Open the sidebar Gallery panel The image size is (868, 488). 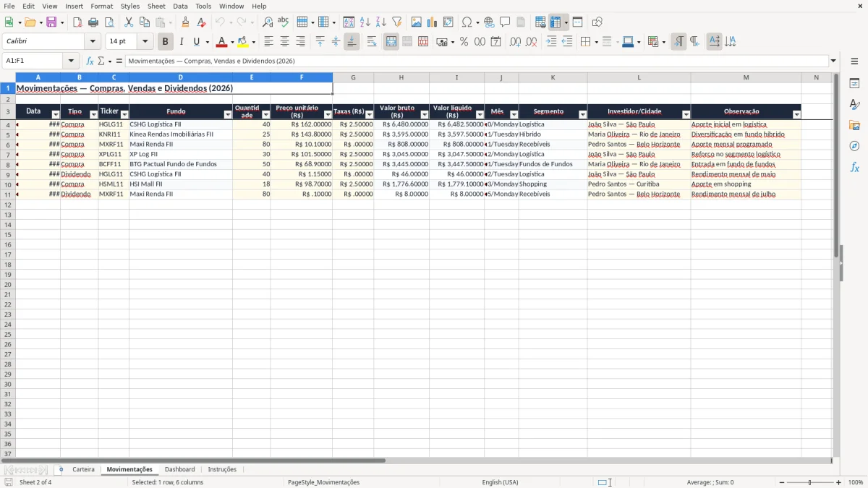[854, 126]
